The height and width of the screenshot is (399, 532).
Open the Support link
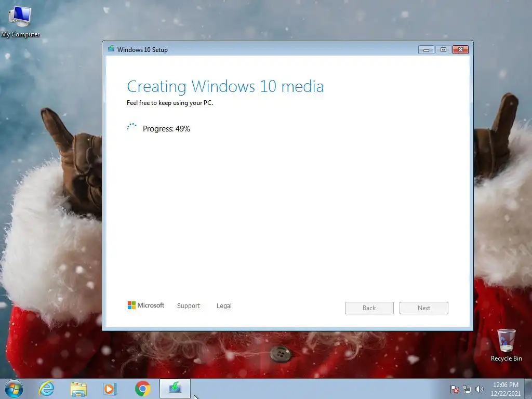click(x=188, y=305)
